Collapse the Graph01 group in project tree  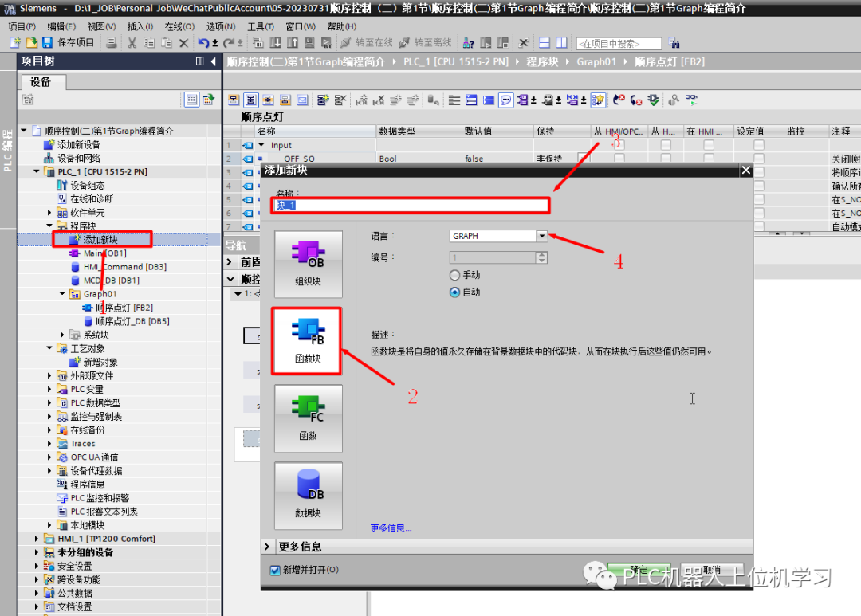[63, 294]
